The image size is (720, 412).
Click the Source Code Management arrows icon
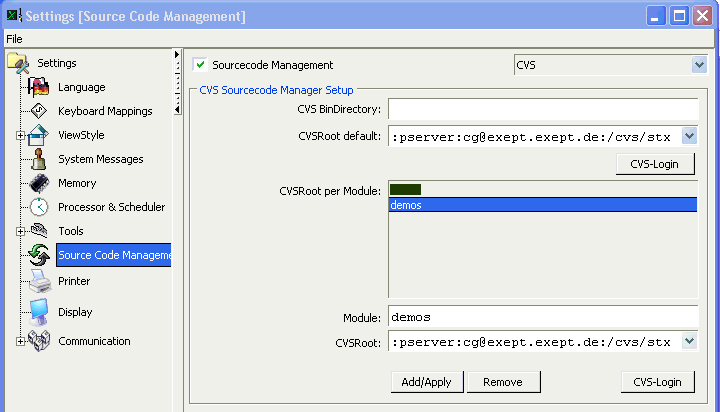39,255
